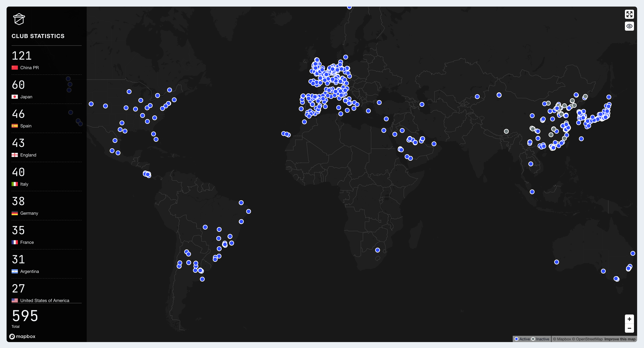The height and width of the screenshot is (348, 644).
Task: Click the club marker in South Africa
Action: tap(378, 250)
